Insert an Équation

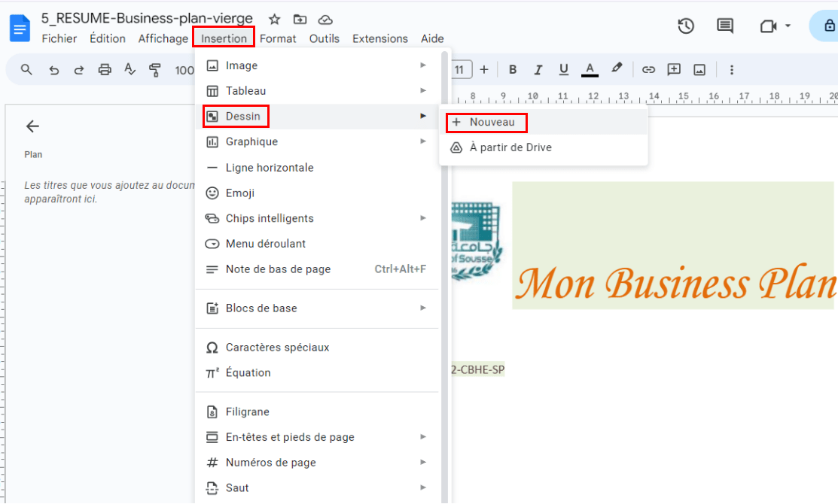(318, 372)
